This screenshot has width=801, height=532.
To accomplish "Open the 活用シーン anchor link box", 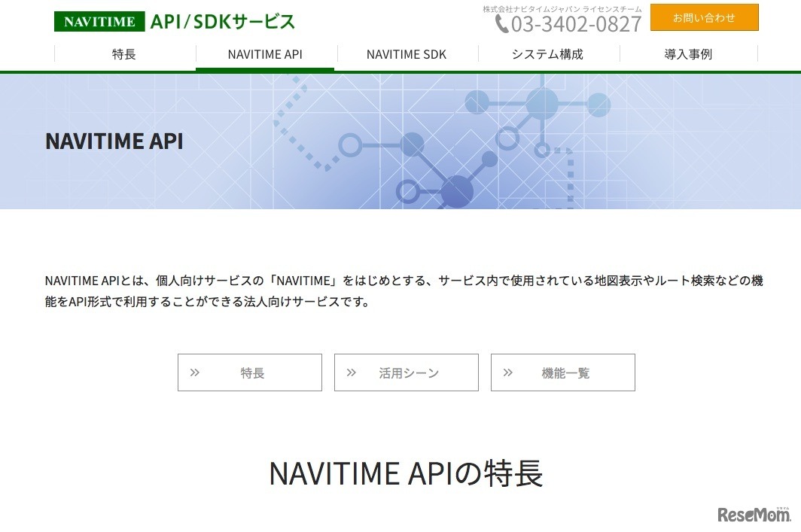I will point(406,371).
